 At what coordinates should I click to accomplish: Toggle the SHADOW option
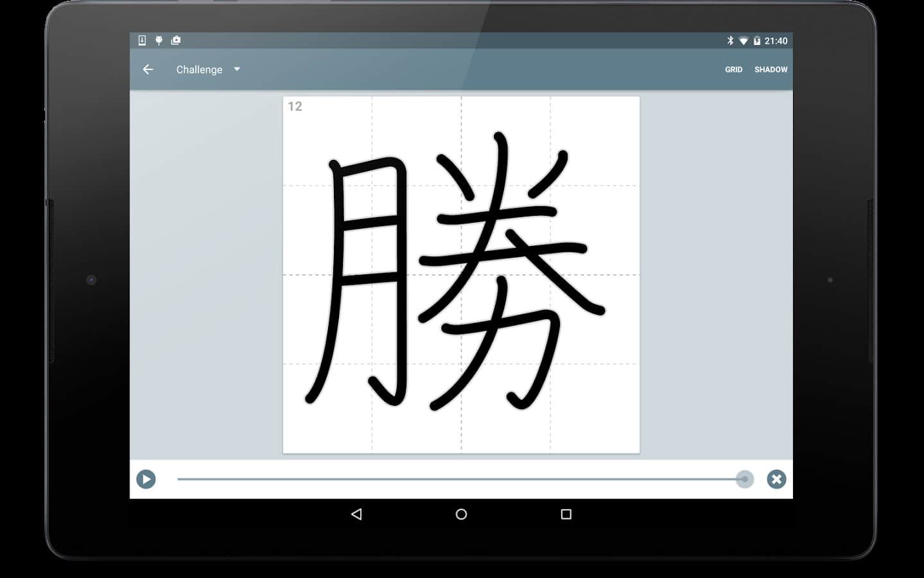(x=771, y=69)
